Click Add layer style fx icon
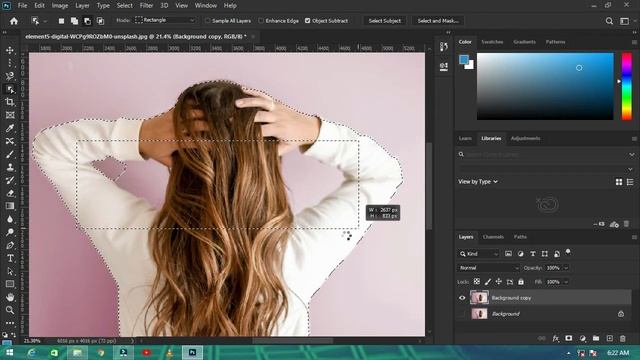The image size is (640, 360). pos(555,338)
